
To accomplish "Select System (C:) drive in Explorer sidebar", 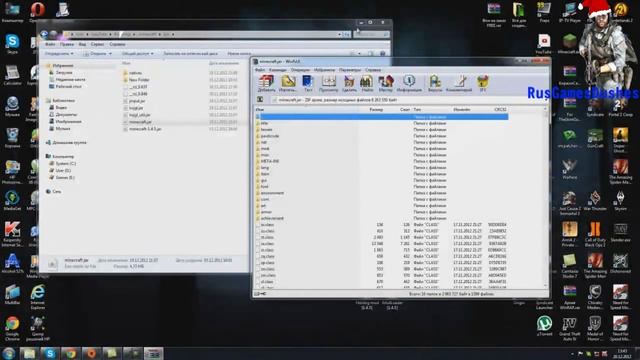I will click(x=66, y=163).
